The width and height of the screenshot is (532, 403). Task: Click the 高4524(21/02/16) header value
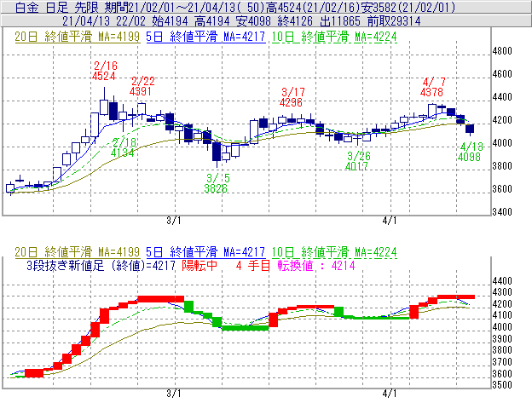click(x=314, y=7)
